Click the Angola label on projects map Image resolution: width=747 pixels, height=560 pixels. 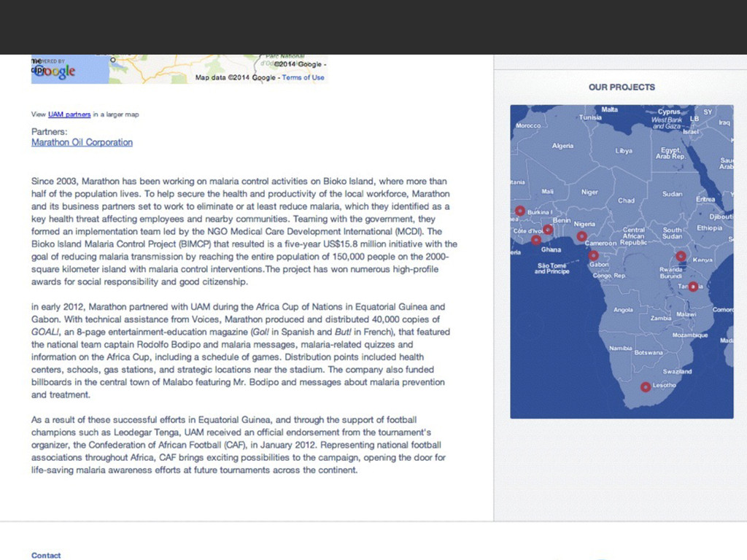pyautogui.click(x=623, y=309)
